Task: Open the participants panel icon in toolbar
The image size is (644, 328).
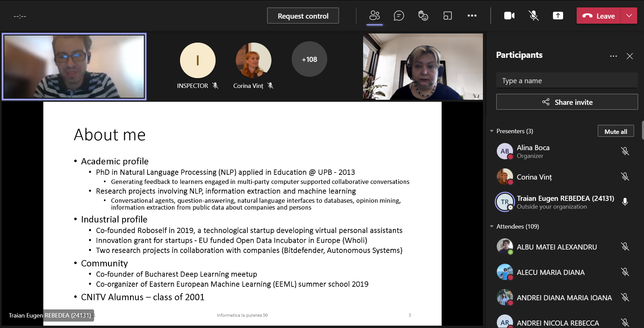Action: (374, 16)
